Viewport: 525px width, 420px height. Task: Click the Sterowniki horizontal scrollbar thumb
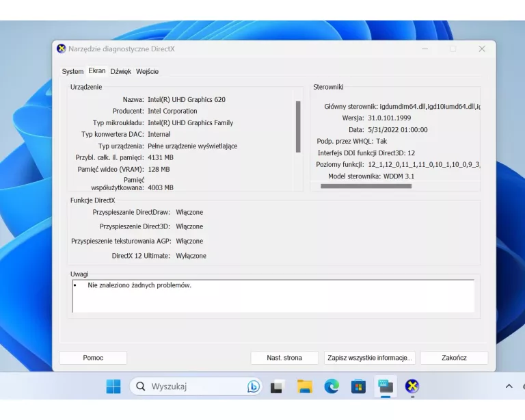[366, 186]
